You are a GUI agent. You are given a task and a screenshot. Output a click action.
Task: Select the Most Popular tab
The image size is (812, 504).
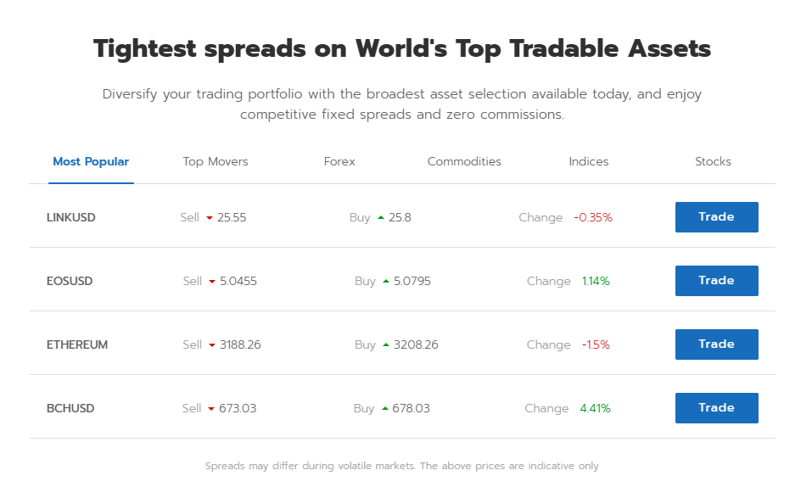pos(91,161)
